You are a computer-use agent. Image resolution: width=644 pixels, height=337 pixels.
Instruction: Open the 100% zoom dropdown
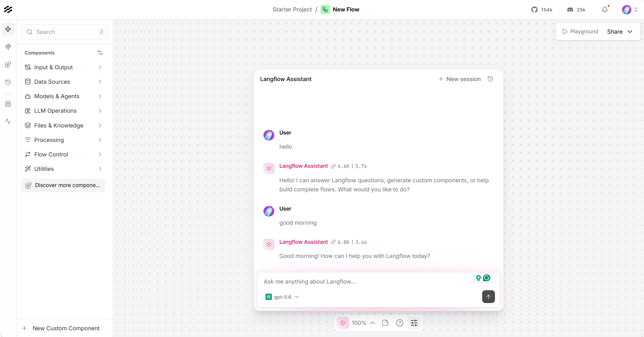pyautogui.click(x=363, y=323)
